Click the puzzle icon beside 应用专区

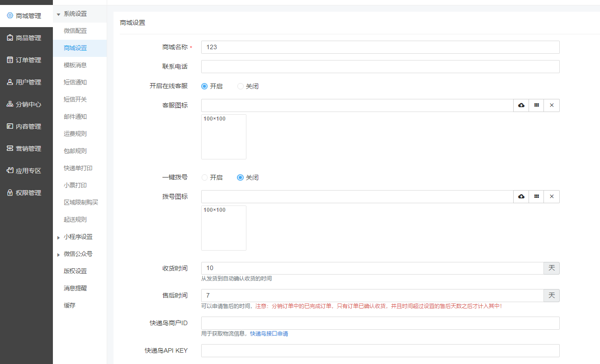pyautogui.click(x=10, y=171)
